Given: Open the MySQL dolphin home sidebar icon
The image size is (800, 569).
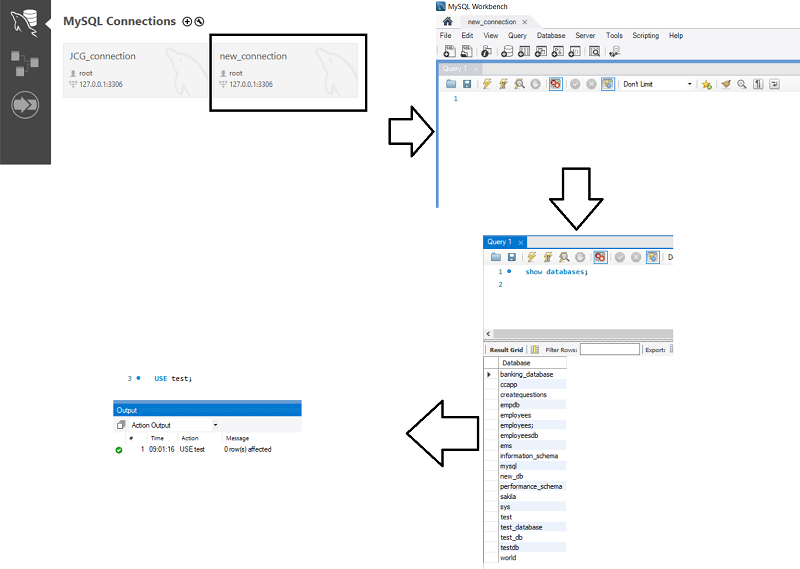Looking at the screenshot, I should point(24,22).
